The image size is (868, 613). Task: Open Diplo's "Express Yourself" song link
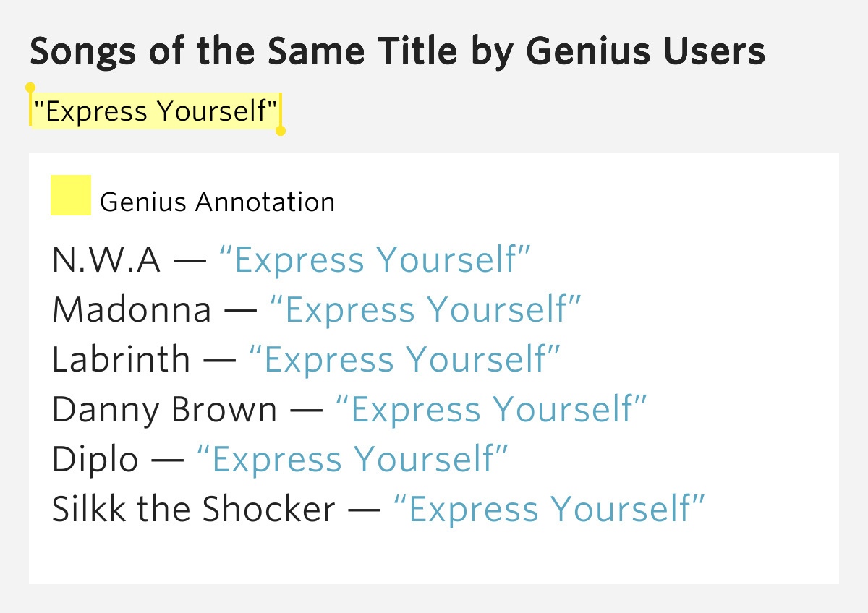[352, 460]
